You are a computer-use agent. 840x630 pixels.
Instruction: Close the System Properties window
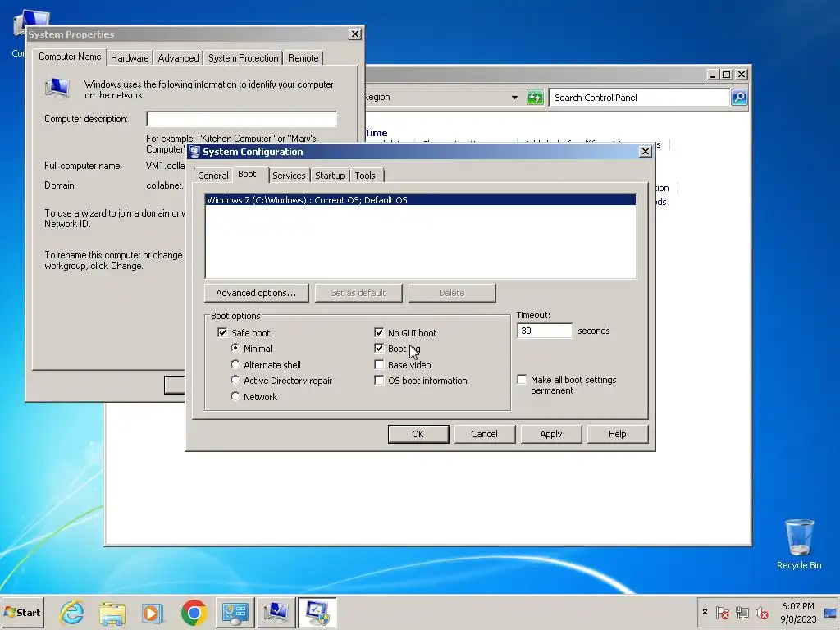[354, 34]
